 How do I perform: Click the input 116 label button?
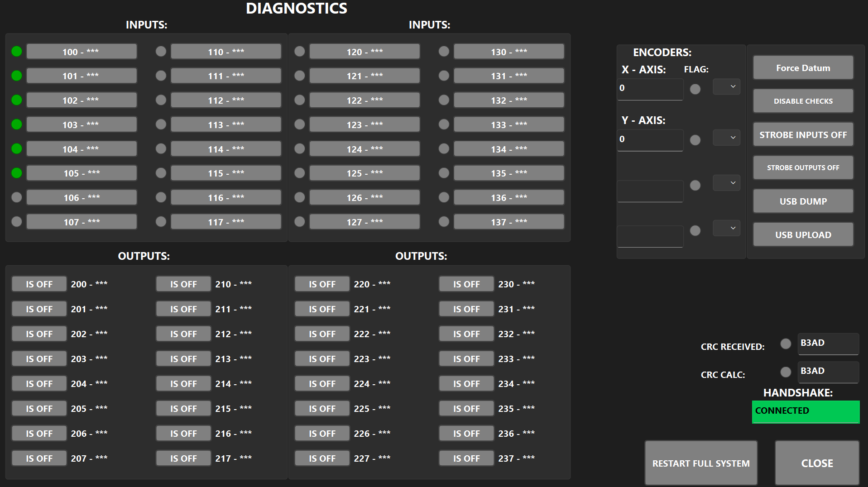[x=226, y=197]
